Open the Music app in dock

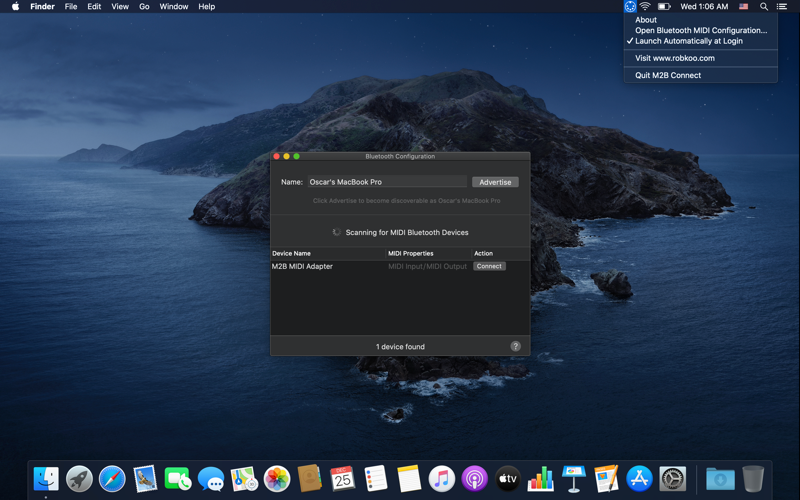tap(442, 479)
